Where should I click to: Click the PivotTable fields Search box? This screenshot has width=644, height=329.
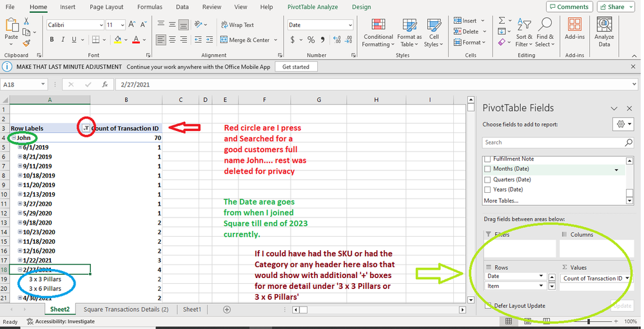pos(553,143)
